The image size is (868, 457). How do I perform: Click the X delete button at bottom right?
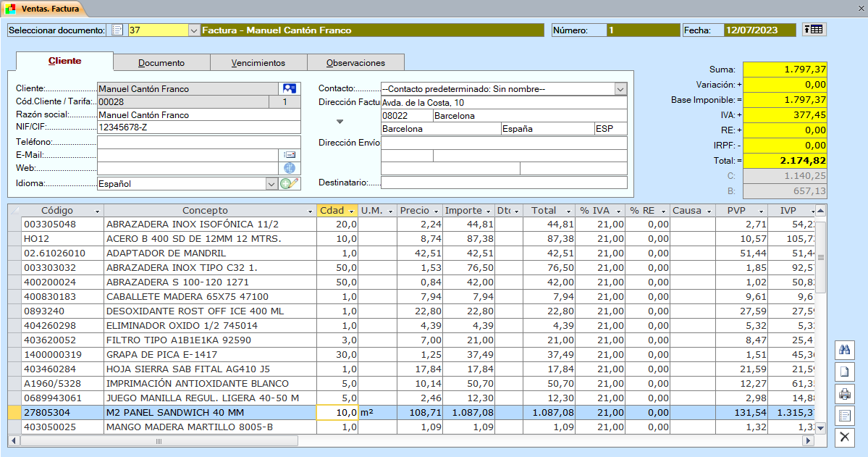(844, 437)
